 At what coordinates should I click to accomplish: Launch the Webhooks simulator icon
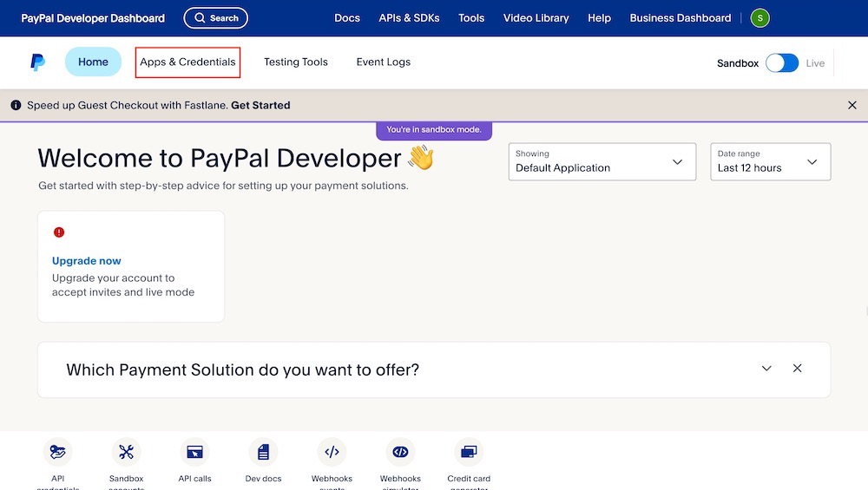pos(400,452)
